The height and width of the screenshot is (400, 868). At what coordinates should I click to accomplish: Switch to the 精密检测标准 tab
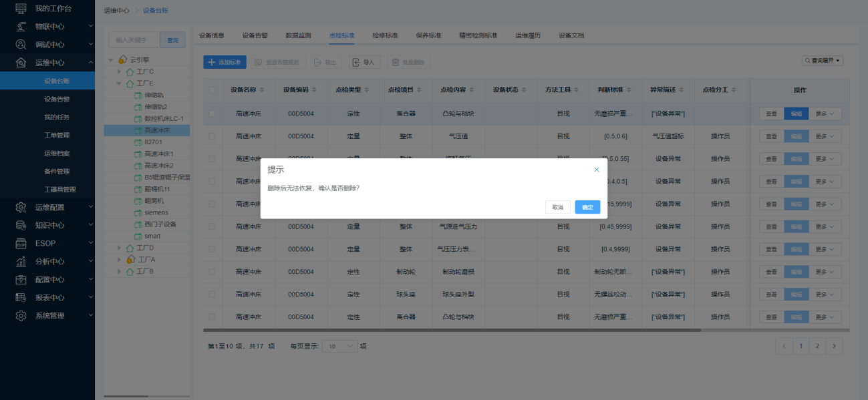478,35
